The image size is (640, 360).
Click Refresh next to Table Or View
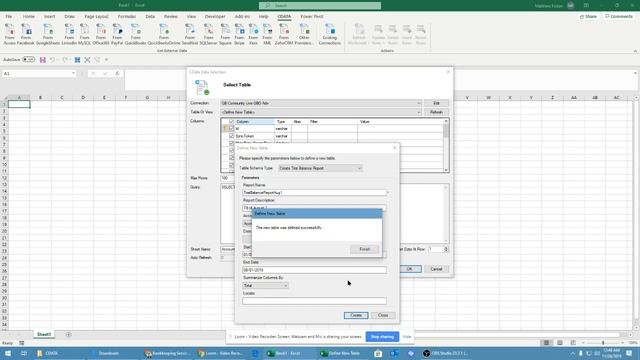point(436,112)
